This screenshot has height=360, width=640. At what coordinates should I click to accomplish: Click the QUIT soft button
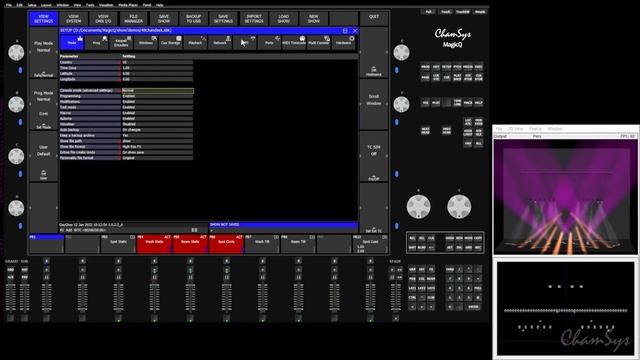(x=374, y=19)
